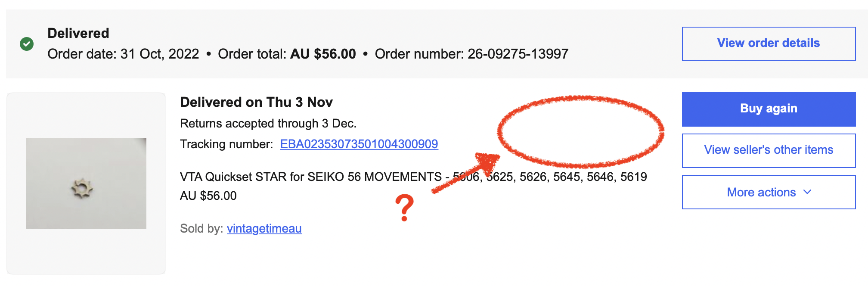868x286 pixels.
Task: Click the order date 31 Oct, 2022
Action: tap(159, 54)
